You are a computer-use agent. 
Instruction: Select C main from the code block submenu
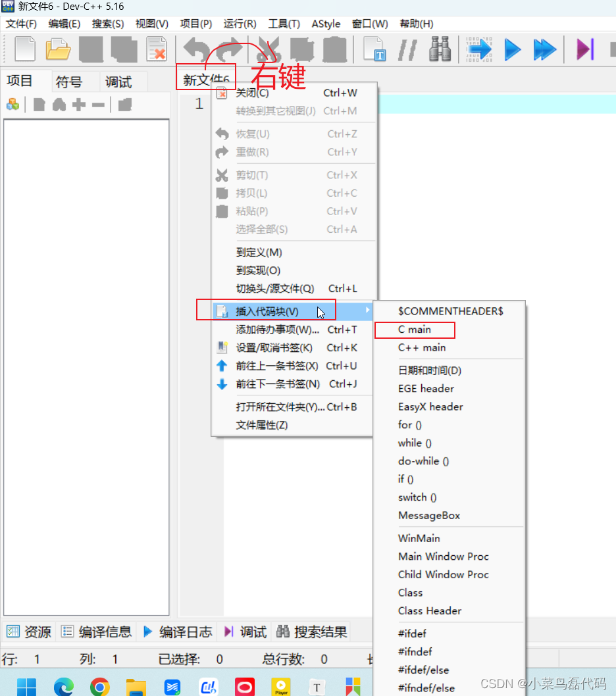click(414, 329)
